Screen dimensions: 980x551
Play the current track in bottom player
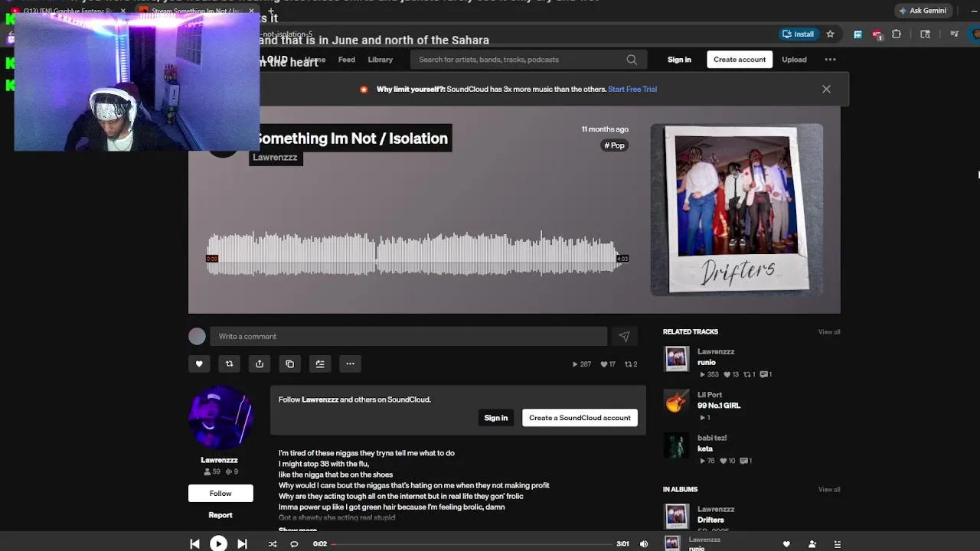click(x=218, y=543)
